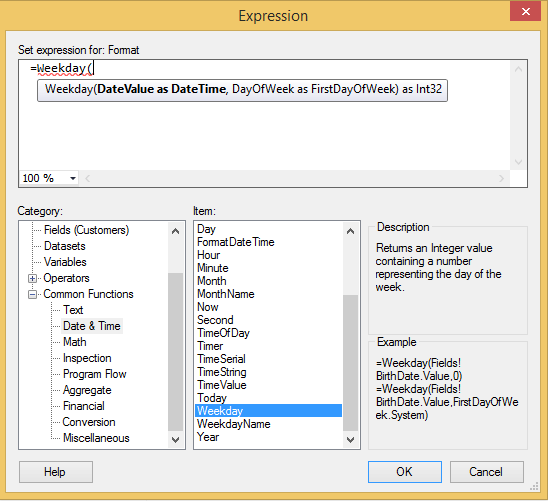Viewport: 548px width, 501px height.
Task: Confirm the expression with OK
Action: pyautogui.click(x=405, y=472)
